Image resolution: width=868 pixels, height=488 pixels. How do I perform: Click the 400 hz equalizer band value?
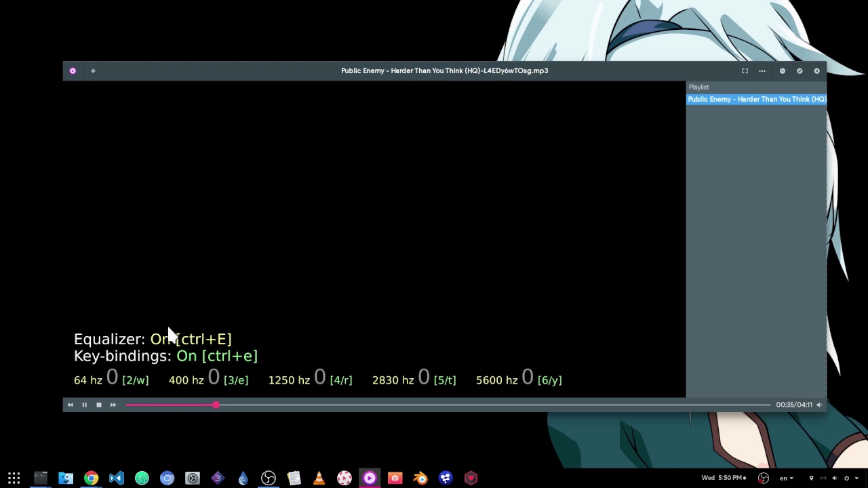tap(214, 378)
